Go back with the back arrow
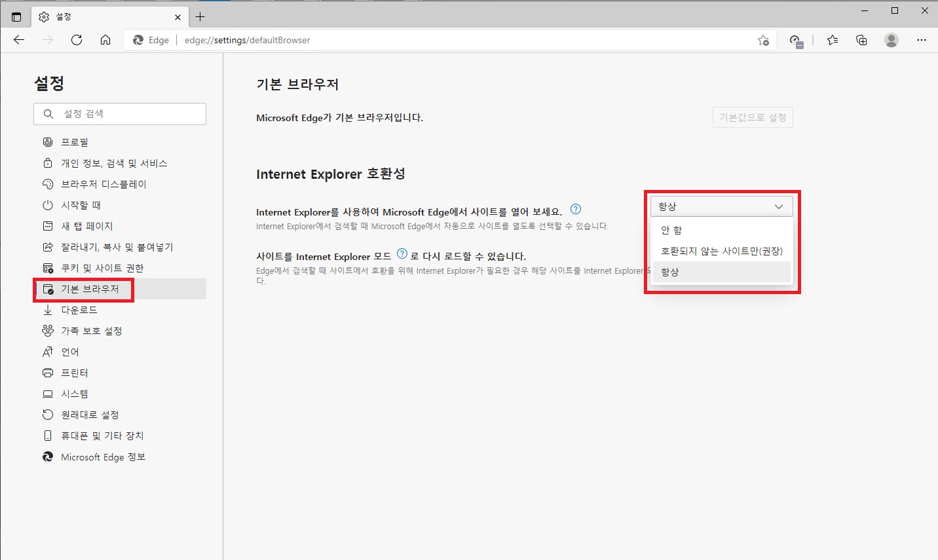This screenshot has height=560, width=938. (19, 40)
